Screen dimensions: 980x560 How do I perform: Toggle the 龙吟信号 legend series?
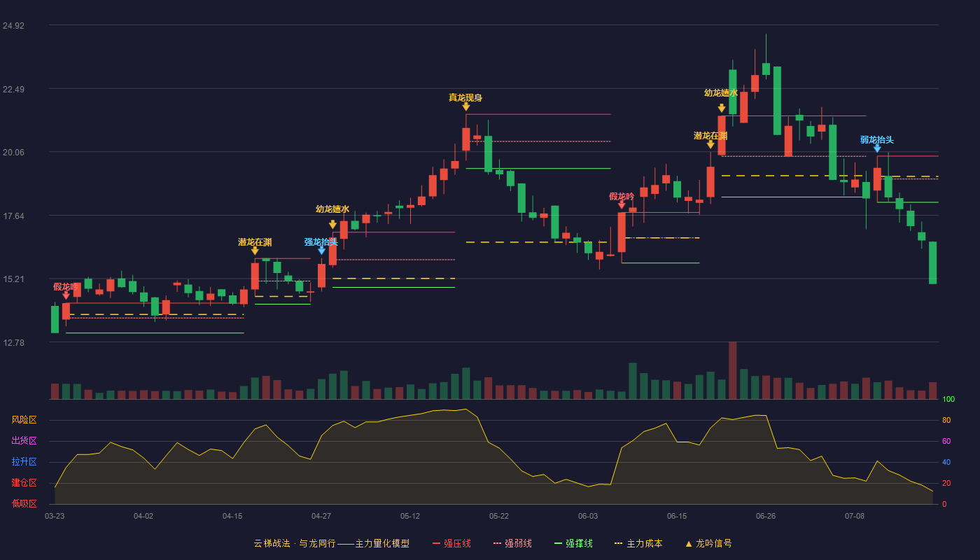click(708, 543)
